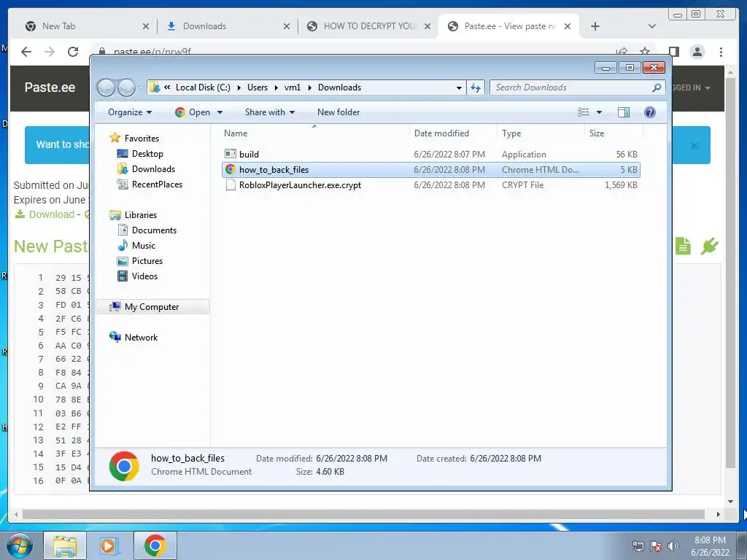
Task: Select the how_to_back_files Chrome HTML file
Action: coord(431,169)
